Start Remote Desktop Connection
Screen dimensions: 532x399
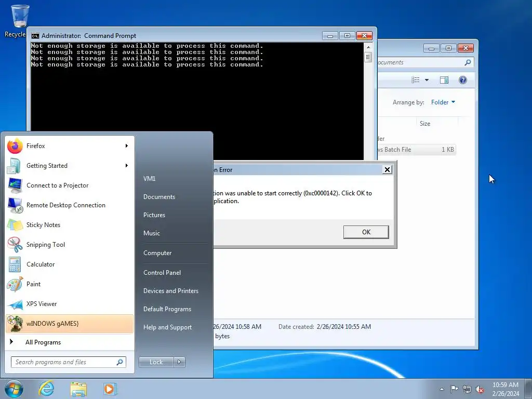coord(70,205)
